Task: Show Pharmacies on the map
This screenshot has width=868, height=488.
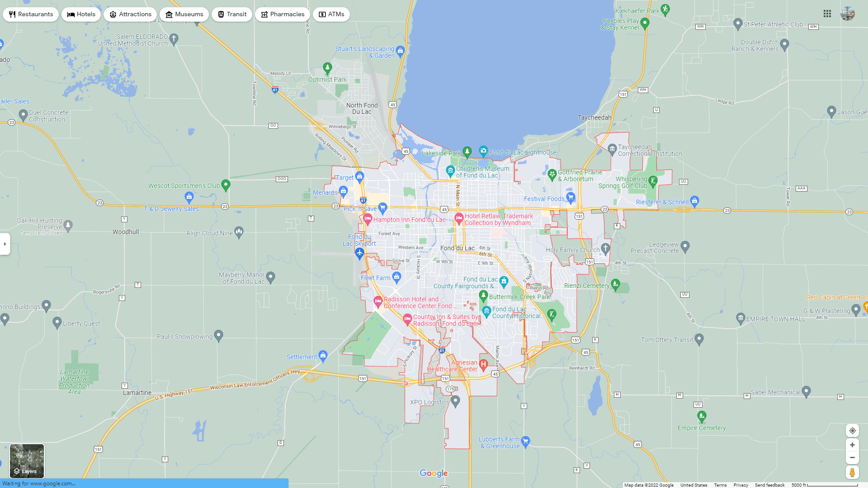Action: (282, 14)
